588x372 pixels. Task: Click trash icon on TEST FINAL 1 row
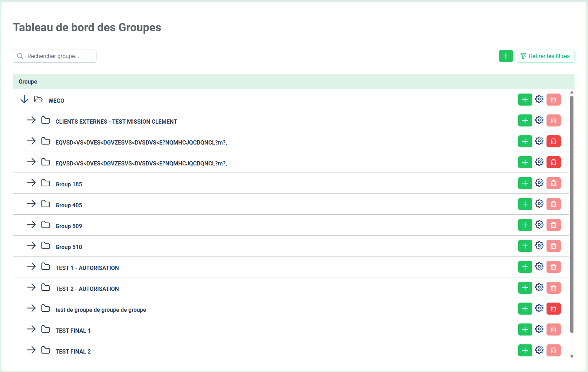coord(553,329)
